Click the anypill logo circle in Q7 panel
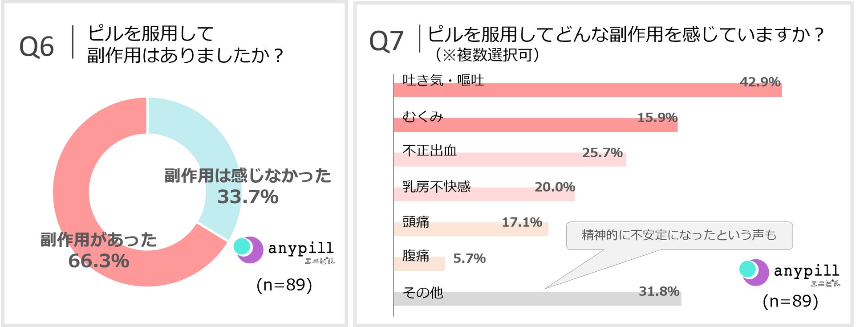 754,272
